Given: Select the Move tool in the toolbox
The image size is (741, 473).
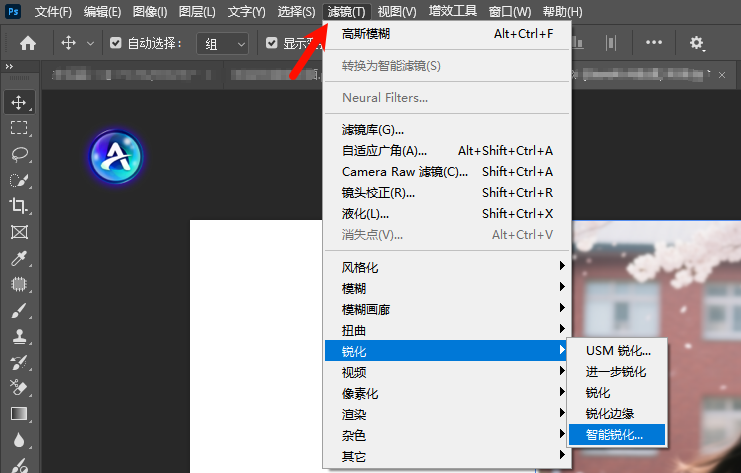Looking at the screenshot, I should tap(19, 102).
